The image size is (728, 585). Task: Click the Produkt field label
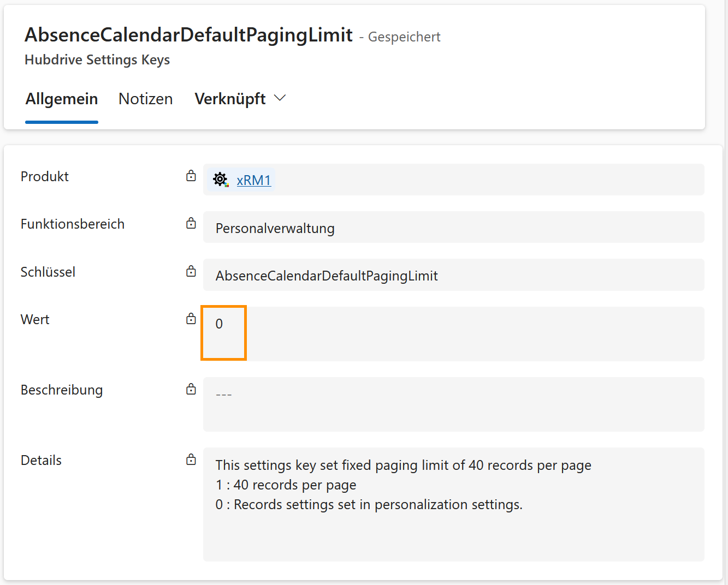[45, 176]
